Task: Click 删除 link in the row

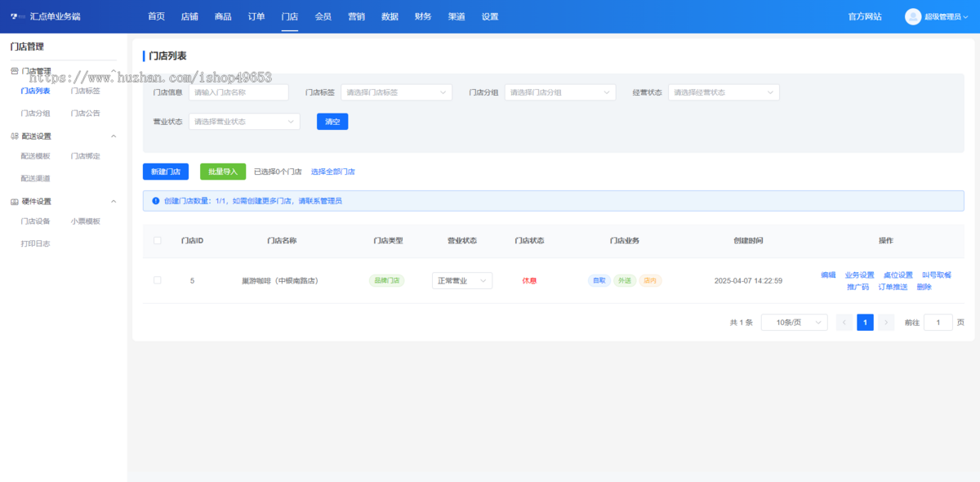Action: [924, 287]
